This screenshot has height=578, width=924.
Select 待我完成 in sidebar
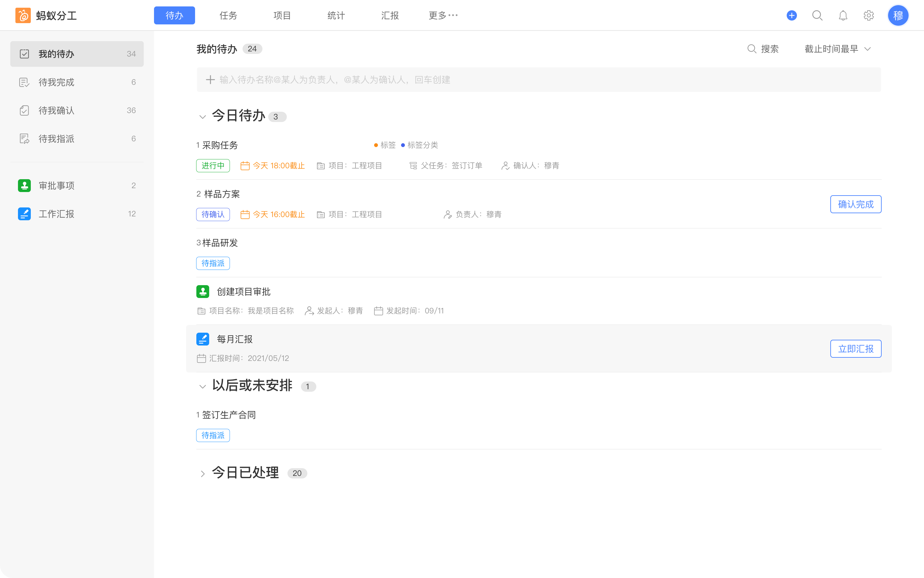(x=77, y=82)
